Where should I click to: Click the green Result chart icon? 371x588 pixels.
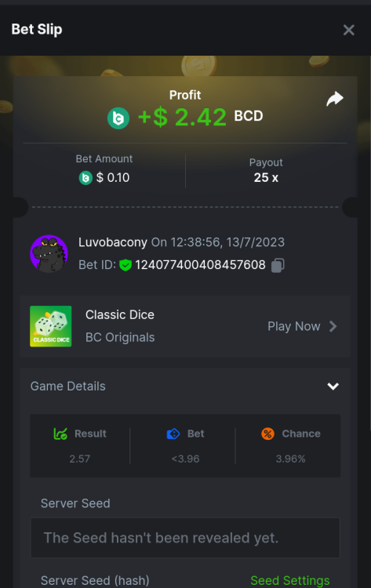point(60,434)
